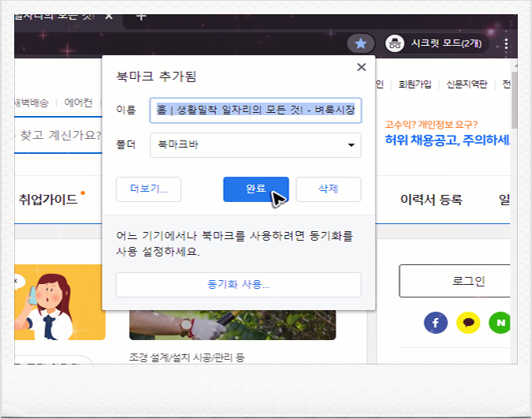Open the woman on phone banner image
This screenshot has width=532, height=419.
(x=60, y=302)
